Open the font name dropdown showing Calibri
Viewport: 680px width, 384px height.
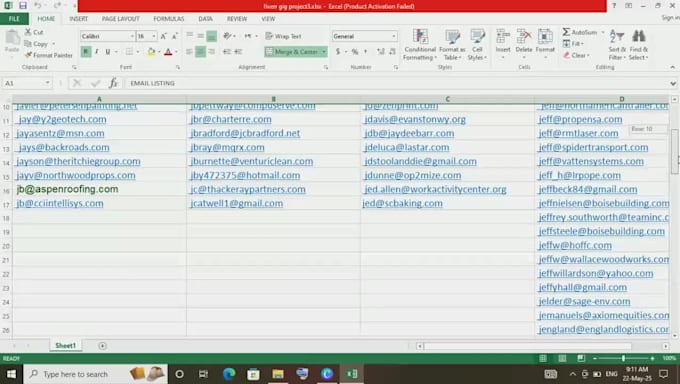click(132, 36)
